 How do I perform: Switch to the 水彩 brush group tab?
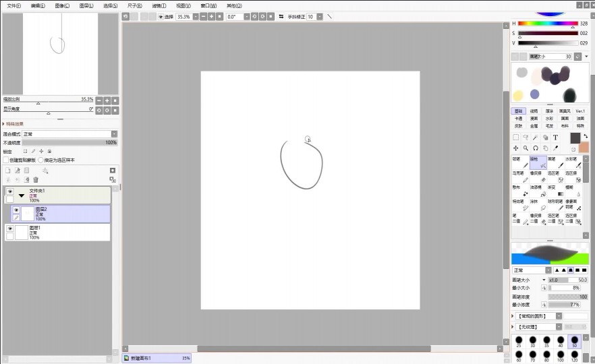coord(549,119)
